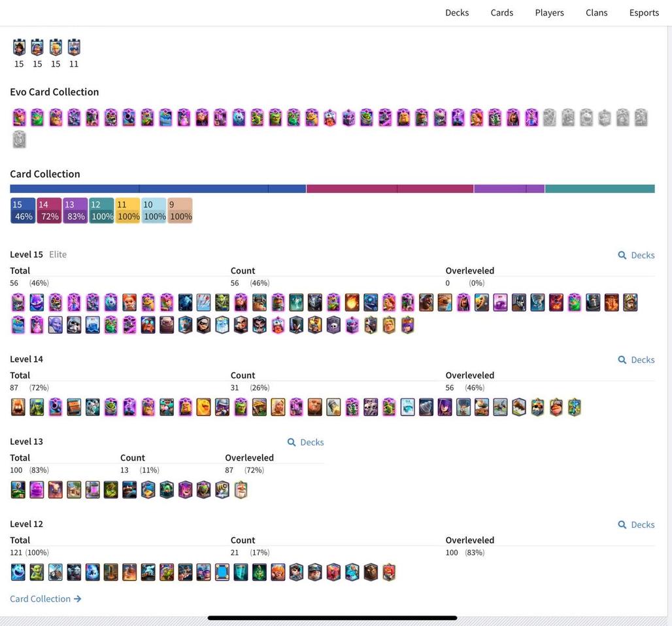Select the Elixir Collector card in Level 13
Image resolution: width=672 pixels, height=626 pixels.
pyautogui.click(x=92, y=490)
